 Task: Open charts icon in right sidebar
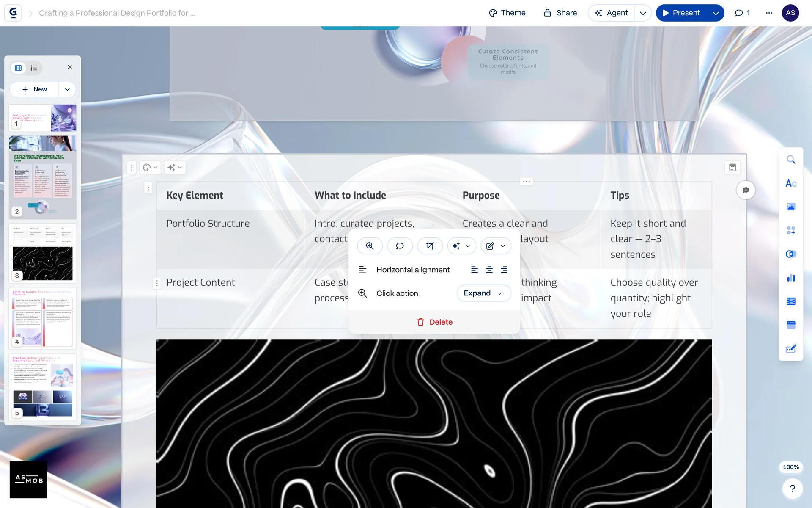pos(791,278)
